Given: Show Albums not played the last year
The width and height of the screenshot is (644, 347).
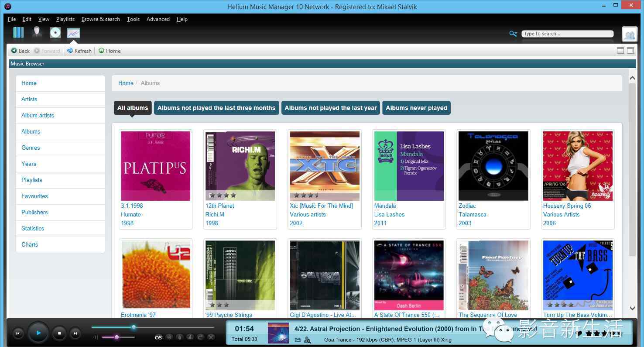Looking at the screenshot, I should pos(331,108).
